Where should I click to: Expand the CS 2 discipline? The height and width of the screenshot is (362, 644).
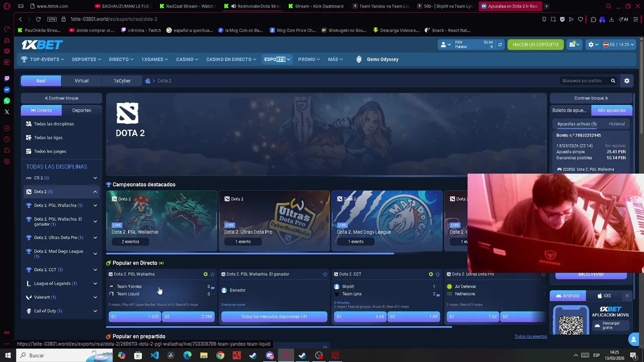tap(95, 178)
